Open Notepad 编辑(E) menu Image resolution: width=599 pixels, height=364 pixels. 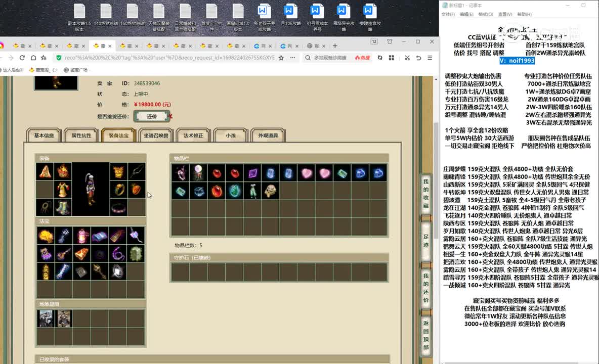pos(466,14)
